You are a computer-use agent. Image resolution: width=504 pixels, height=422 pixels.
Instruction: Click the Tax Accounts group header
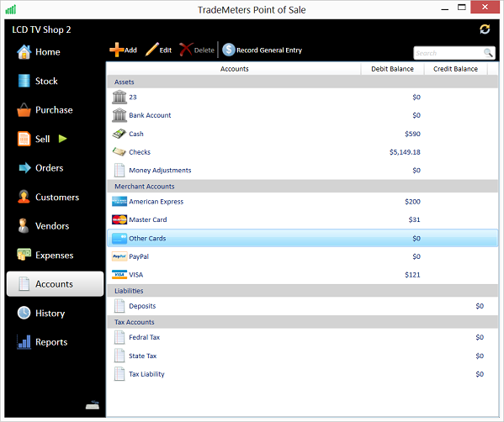pos(302,322)
